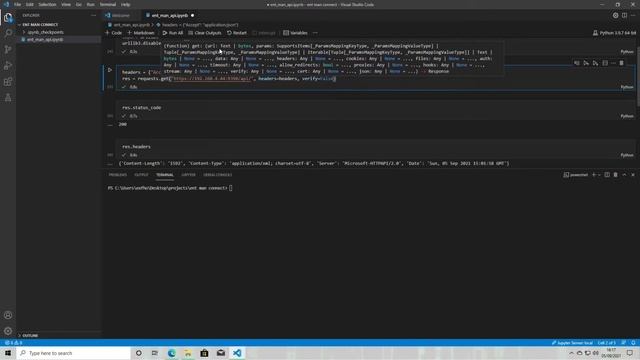Open the Source Control view
Image resolution: width=640 pixels, height=360 pixels.
click(x=8, y=49)
